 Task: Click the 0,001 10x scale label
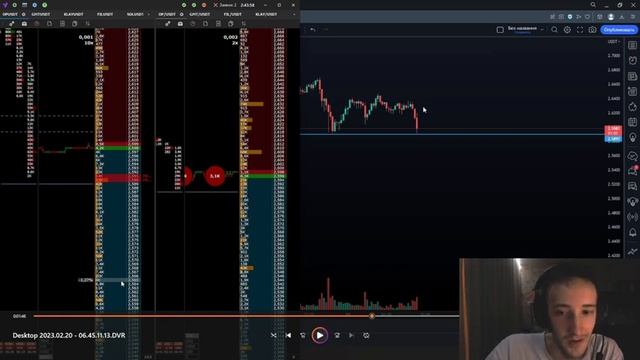pos(86,40)
